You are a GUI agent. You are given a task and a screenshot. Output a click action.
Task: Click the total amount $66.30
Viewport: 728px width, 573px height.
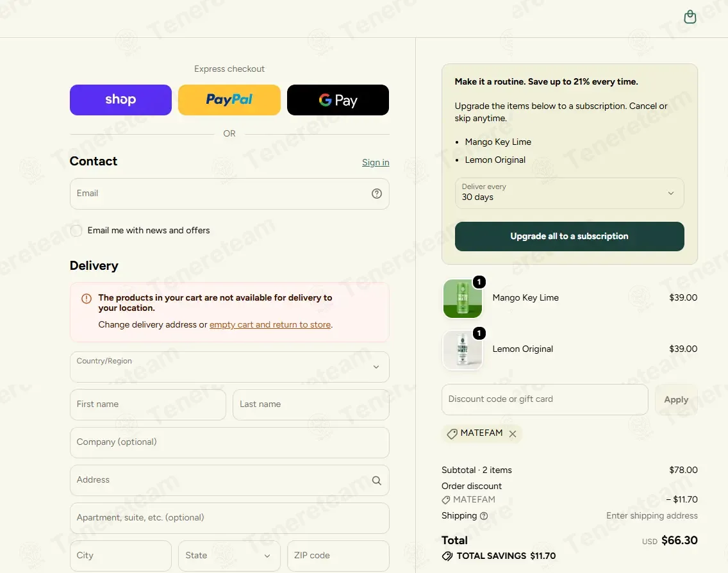(x=679, y=540)
